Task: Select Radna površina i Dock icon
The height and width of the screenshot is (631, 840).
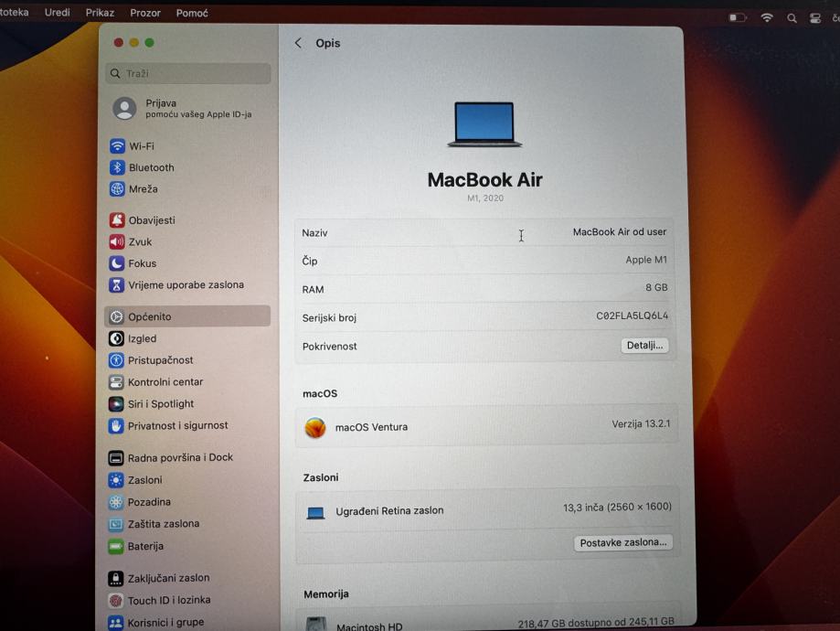Action: 116,458
